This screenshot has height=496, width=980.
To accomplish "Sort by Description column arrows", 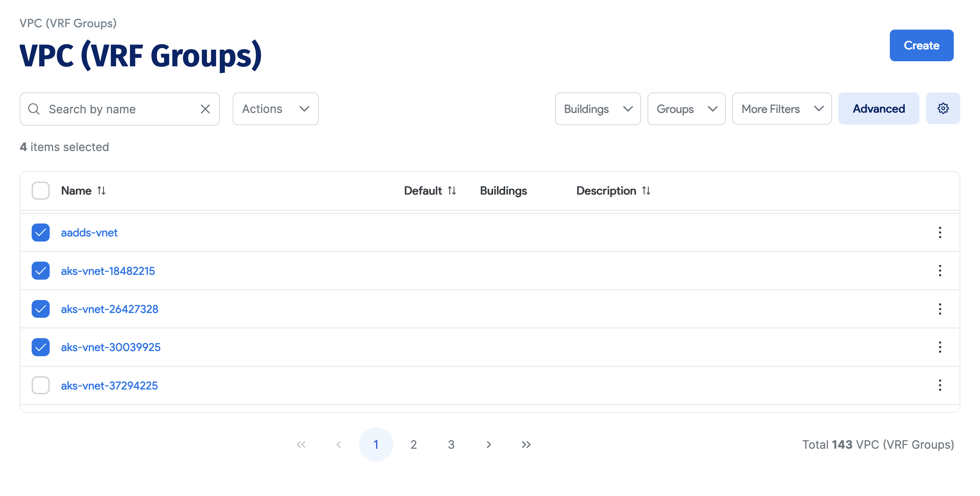I will point(646,191).
